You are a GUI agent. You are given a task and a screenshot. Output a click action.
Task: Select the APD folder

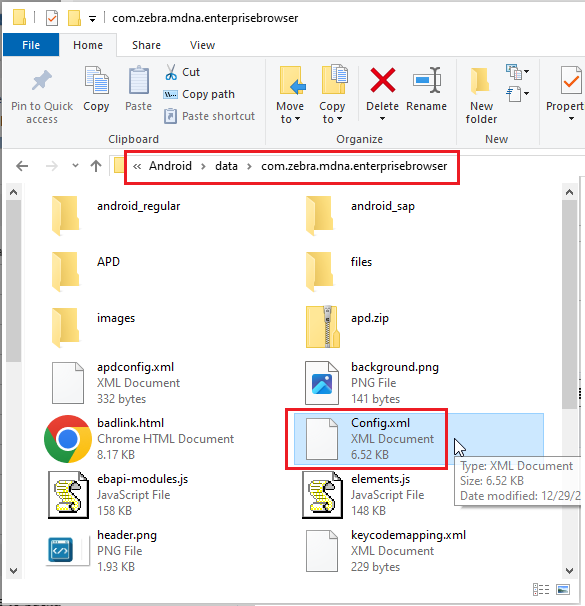[86, 271]
